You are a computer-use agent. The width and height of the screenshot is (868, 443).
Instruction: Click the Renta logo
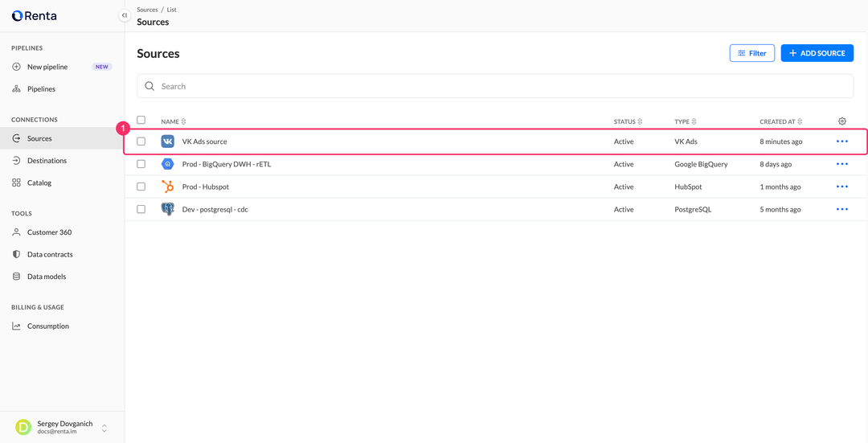click(34, 15)
